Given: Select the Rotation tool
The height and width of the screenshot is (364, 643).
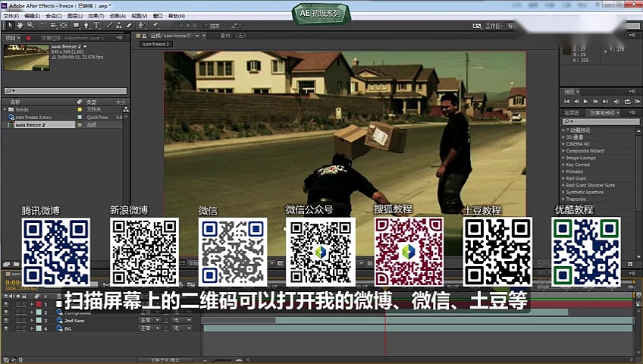Looking at the screenshot, I should click(43, 26).
